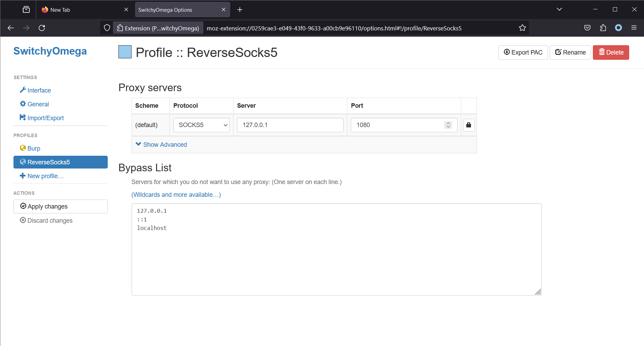Delete the ReverseSocks5 profile
The image size is (644, 346).
coord(611,52)
